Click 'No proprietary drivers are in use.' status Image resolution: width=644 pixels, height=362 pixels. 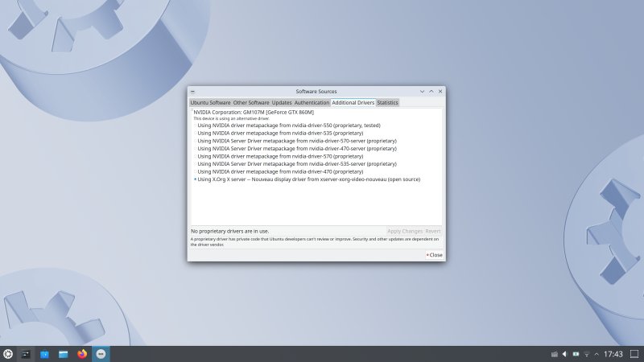coord(230,231)
